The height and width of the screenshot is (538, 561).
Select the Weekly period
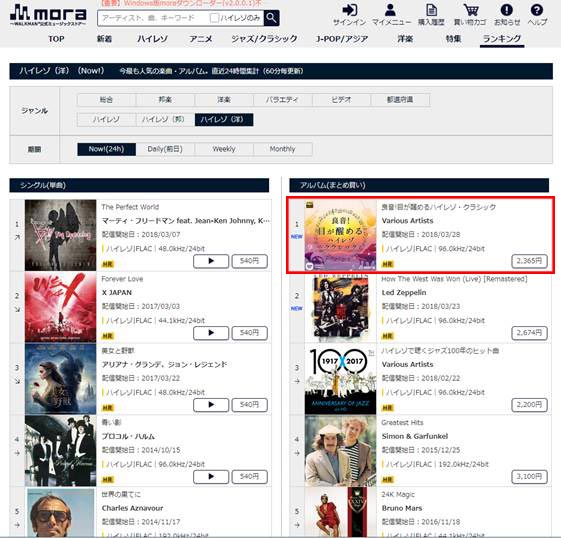pos(224,149)
